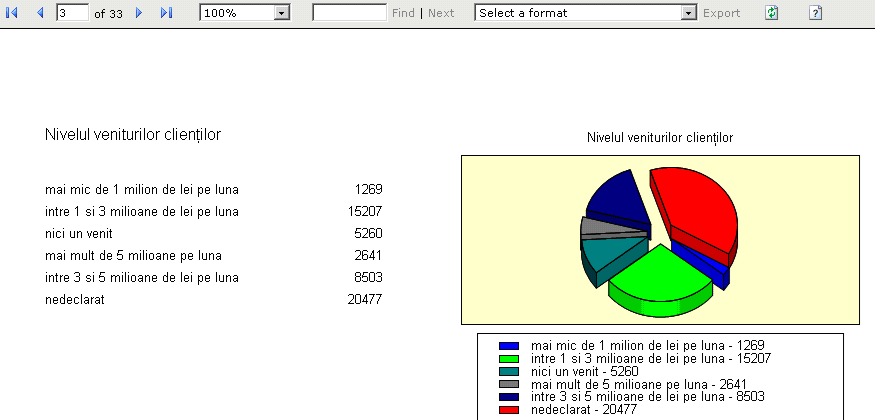Click the table row 'nedeclarat'
Image resolution: width=875 pixels, height=420 pixels.
point(214,300)
